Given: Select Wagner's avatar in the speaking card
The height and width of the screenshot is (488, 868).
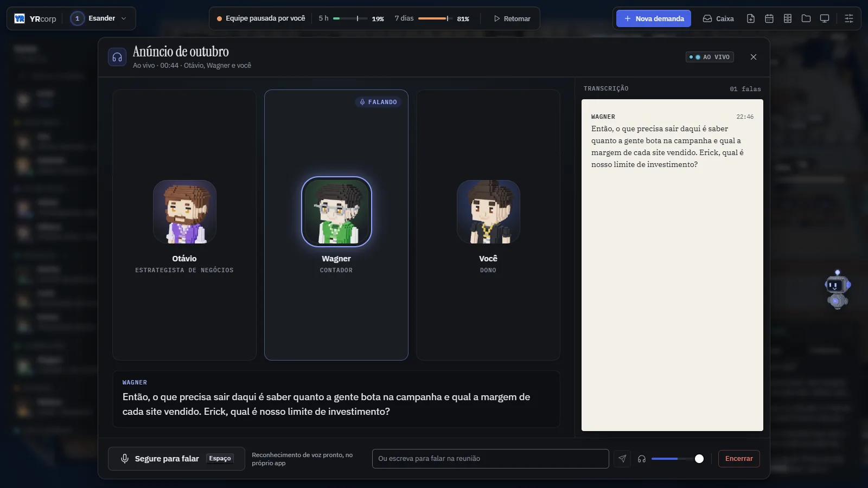Looking at the screenshot, I should [x=336, y=212].
